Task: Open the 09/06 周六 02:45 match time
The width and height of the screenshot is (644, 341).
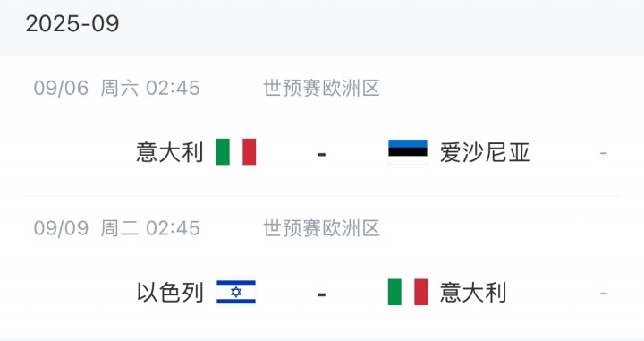Action: [x=116, y=88]
